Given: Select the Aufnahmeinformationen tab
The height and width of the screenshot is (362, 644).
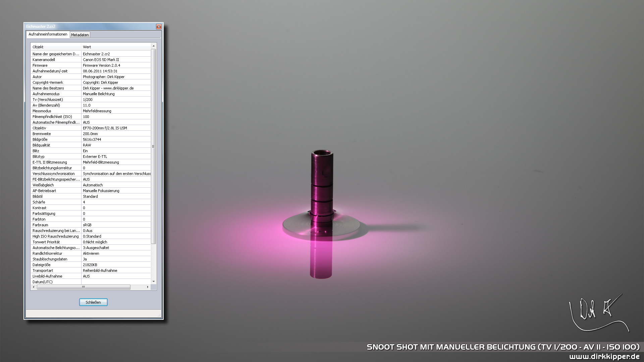Looking at the screenshot, I should [x=48, y=34].
